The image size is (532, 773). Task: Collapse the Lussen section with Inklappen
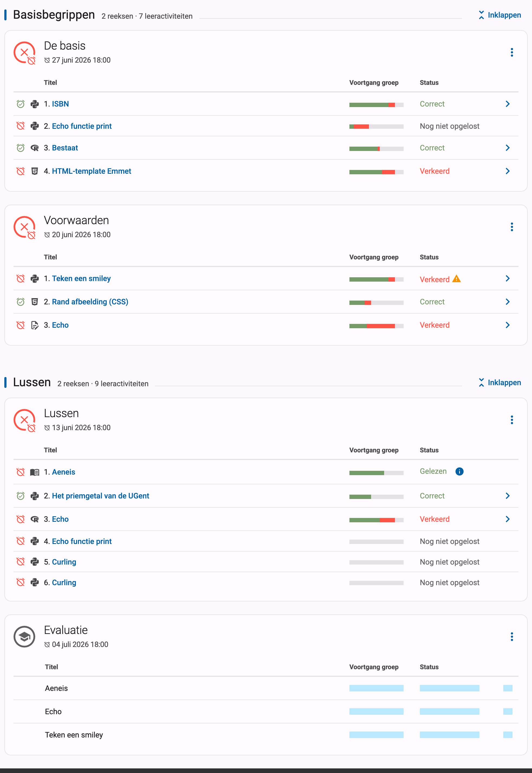(x=500, y=382)
